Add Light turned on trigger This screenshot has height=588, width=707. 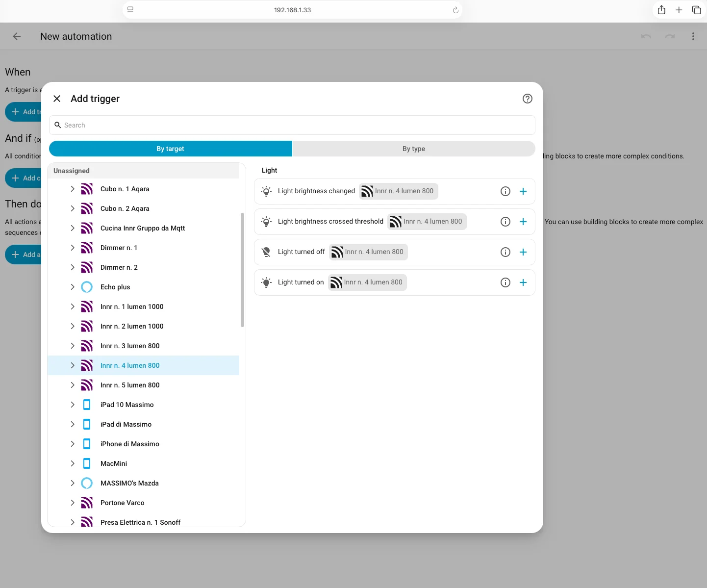523,282
